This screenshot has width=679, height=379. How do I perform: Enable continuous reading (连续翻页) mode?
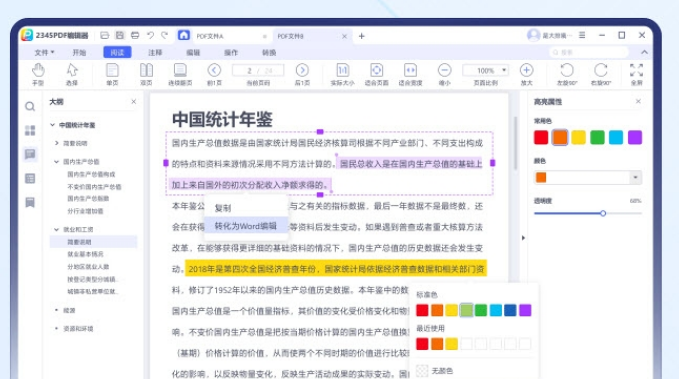180,74
